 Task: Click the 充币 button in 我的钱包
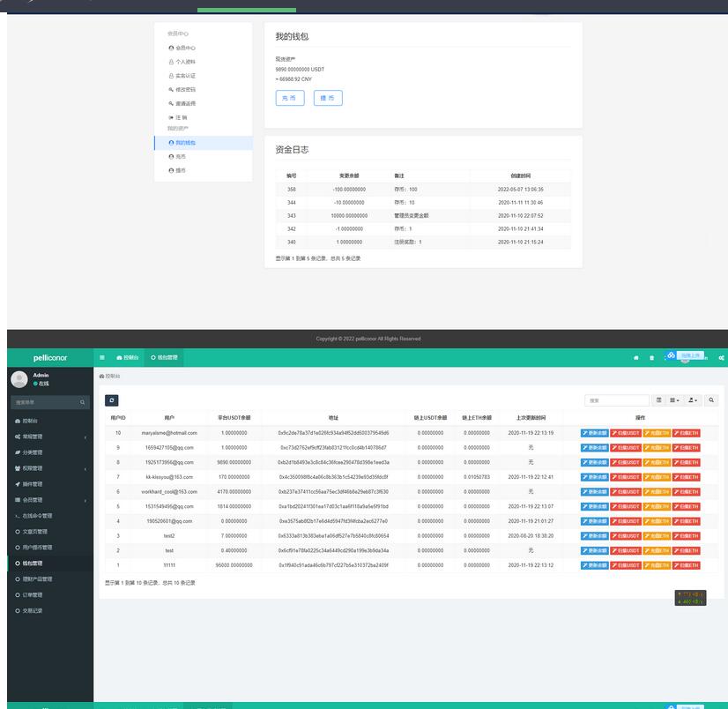289,98
